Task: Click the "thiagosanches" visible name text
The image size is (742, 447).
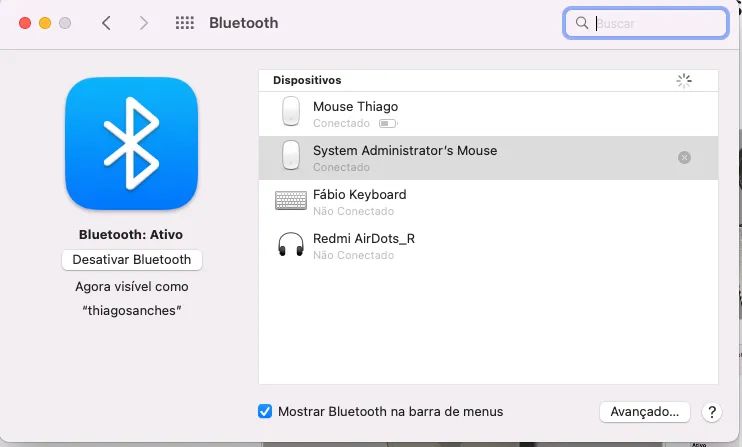Action: coord(132,311)
